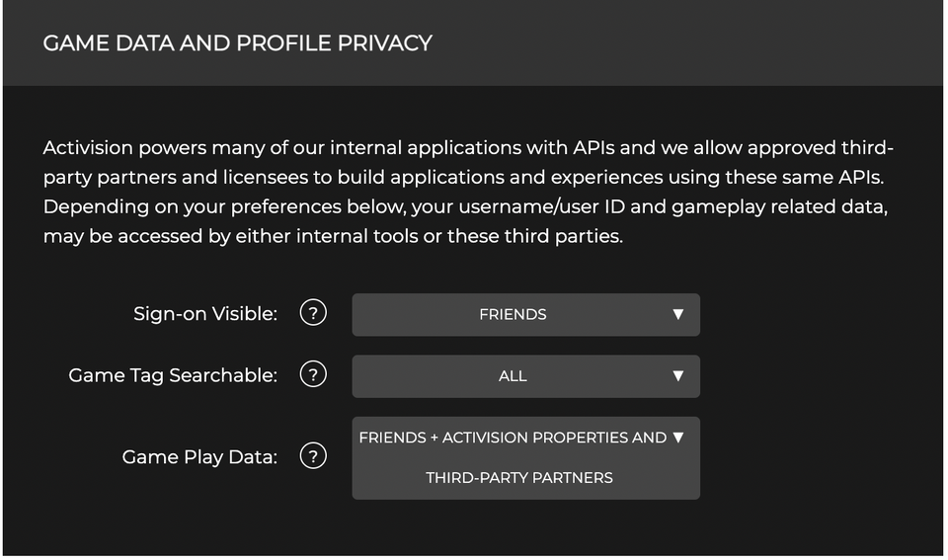Click the FRIENDS value text
The height and width of the screenshot is (560, 948).
(x=513, y=314)
